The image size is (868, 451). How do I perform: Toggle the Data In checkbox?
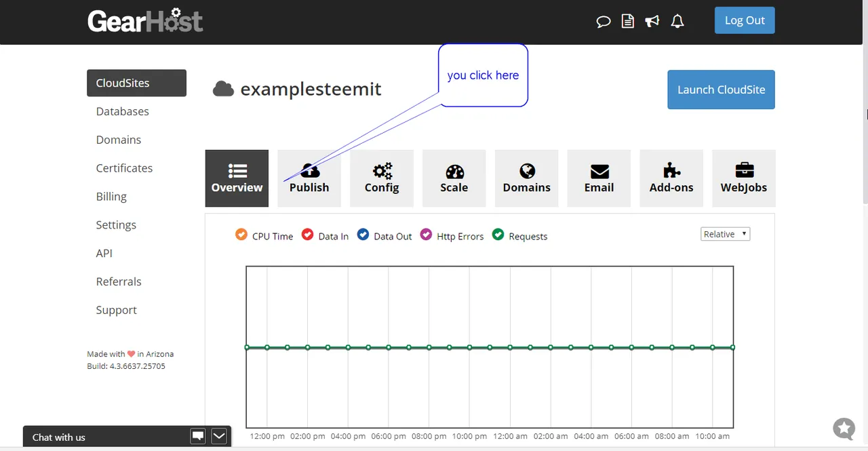click(308, 235)
